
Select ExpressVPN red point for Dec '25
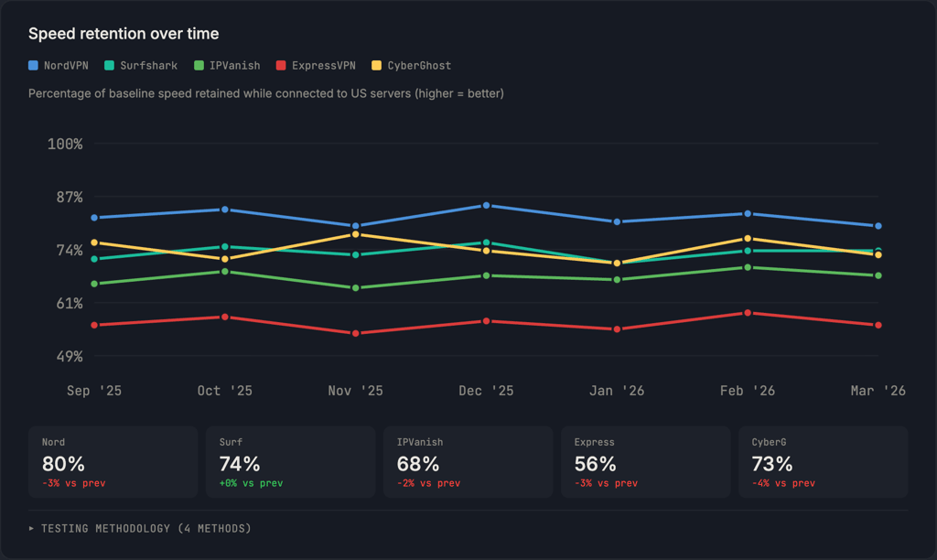(487, 321)
